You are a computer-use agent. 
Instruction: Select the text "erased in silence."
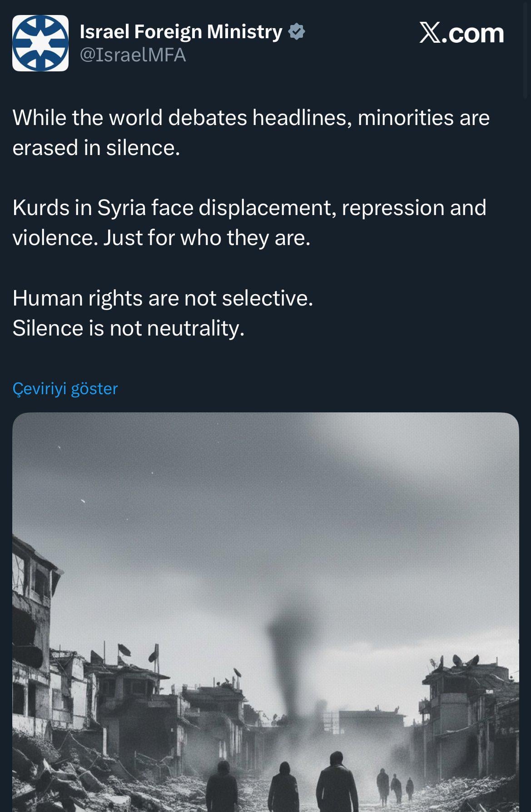click(96, 148)
